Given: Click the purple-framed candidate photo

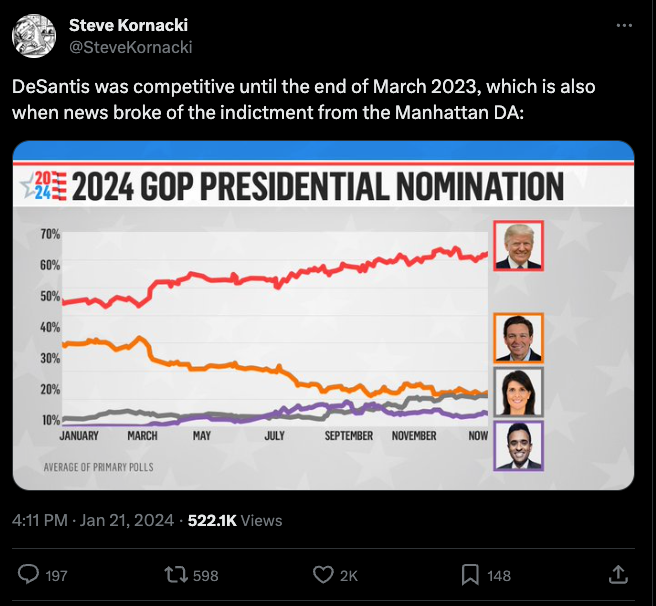Looking at the screenshot, I should (518, 445).
